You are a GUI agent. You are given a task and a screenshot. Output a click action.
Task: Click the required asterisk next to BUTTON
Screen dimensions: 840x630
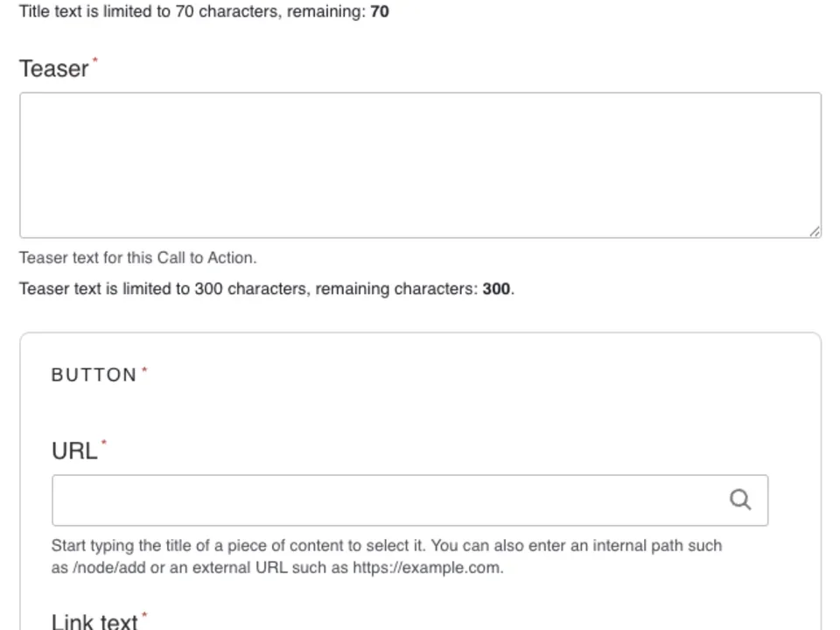[143, 367]
